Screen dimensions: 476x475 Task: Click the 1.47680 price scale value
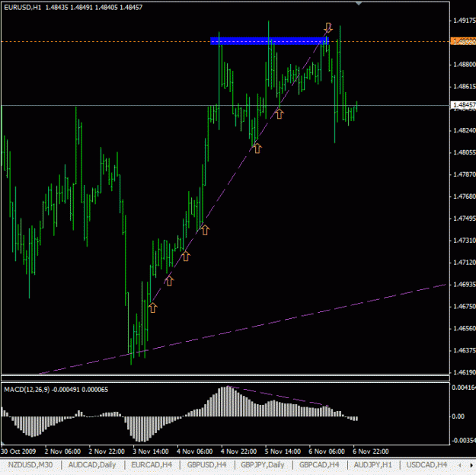[464, 196]
